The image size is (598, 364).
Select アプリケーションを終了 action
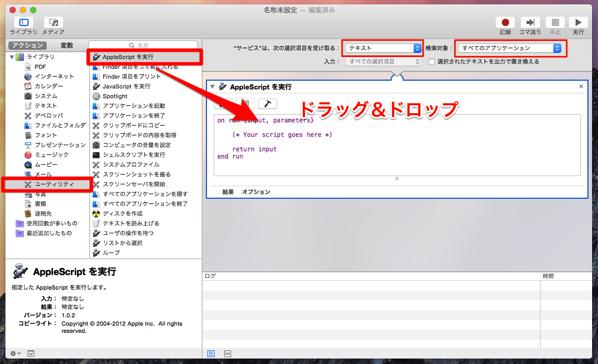[133, 116]
